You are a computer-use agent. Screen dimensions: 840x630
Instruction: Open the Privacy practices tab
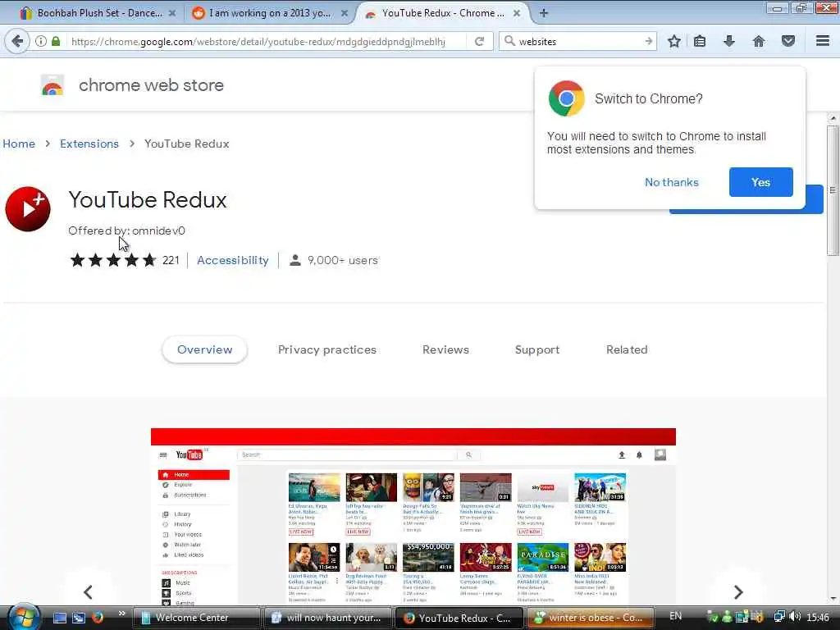coord(326,349)
